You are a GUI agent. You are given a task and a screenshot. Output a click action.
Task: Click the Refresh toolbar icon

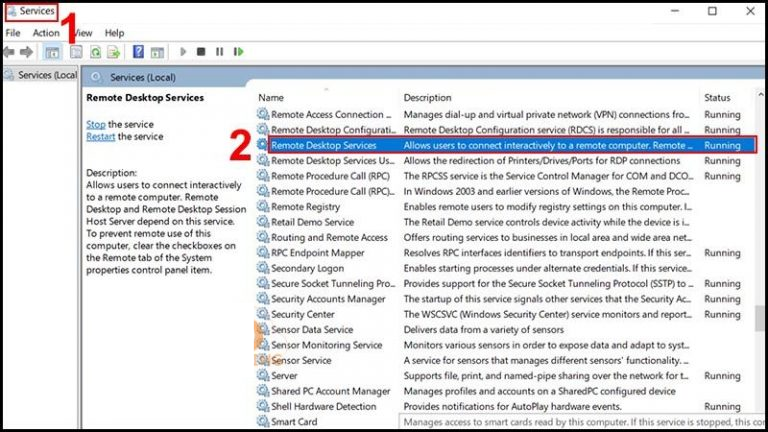click(x=95, y=52)
